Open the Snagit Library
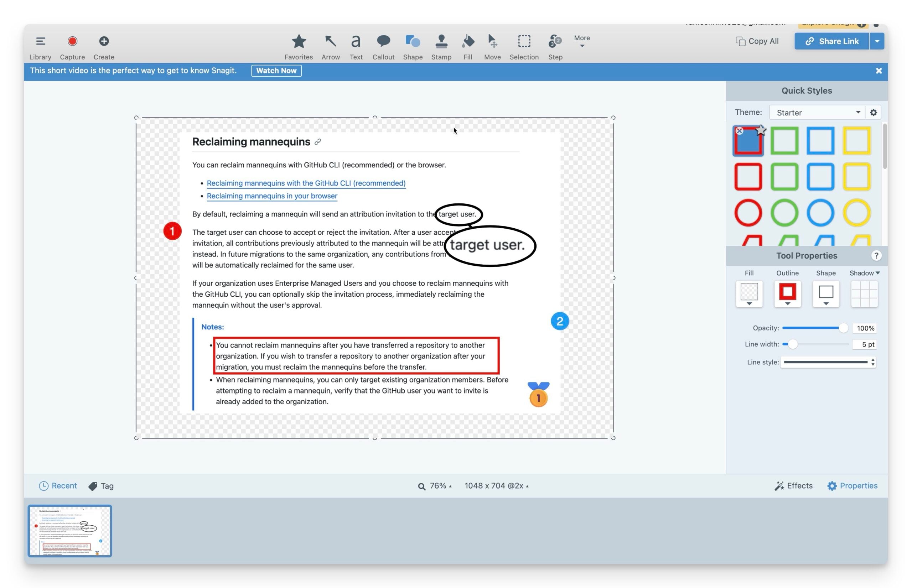912x588 pixels. (x=40, y=42)
